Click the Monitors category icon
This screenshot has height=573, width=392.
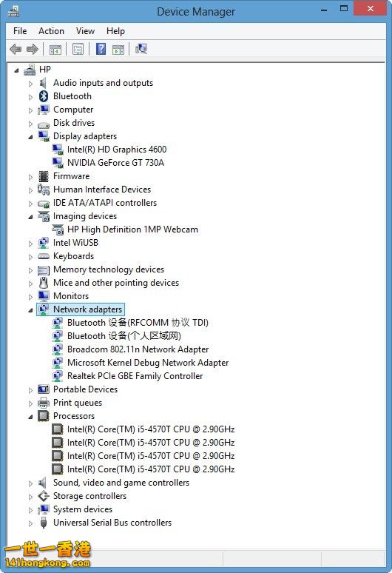coord(44,296)
